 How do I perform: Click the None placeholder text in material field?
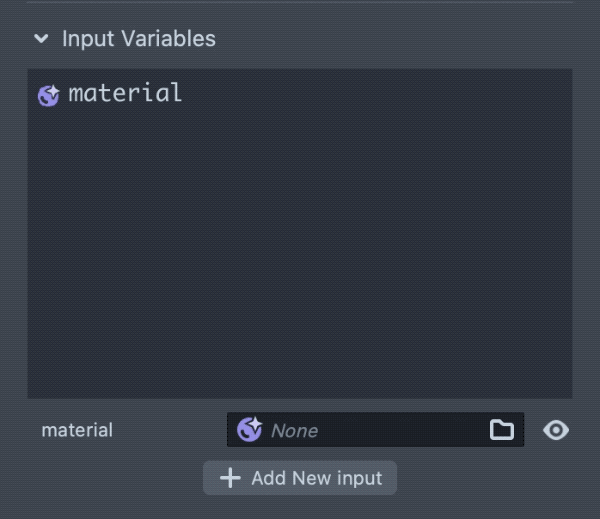(294, 431)
